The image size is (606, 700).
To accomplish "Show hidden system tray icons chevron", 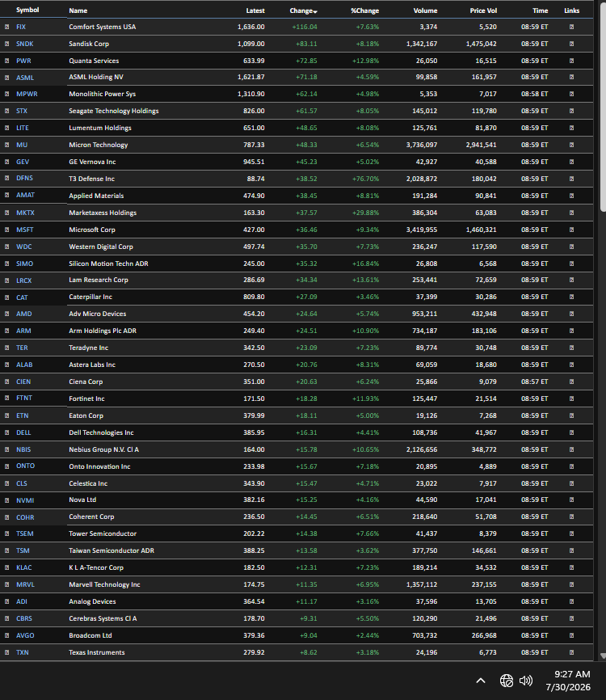I will coord(481,681).
